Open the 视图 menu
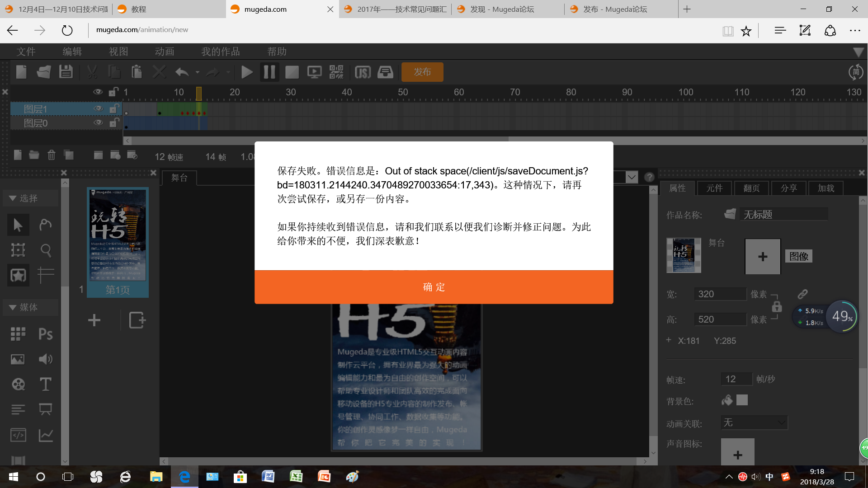This screenshot has width=868, height=488. (118, 52)
